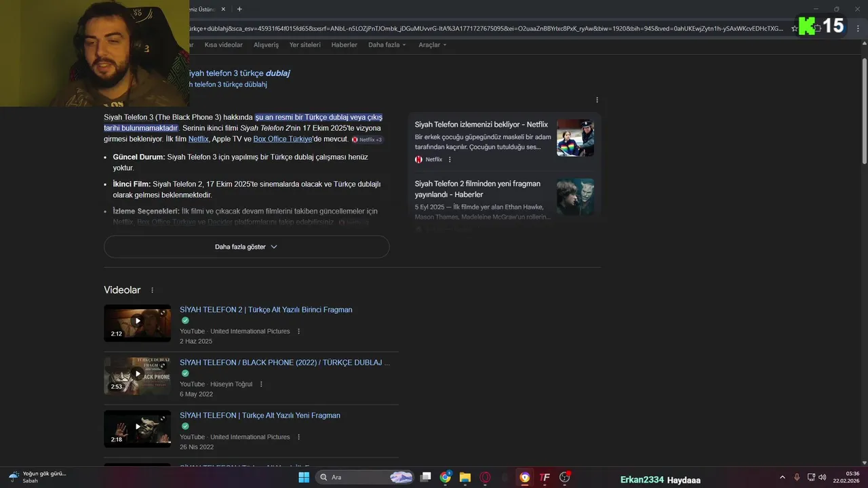Open network settings from the system tray
The image size is (868, 488).
tap(812, 477)
